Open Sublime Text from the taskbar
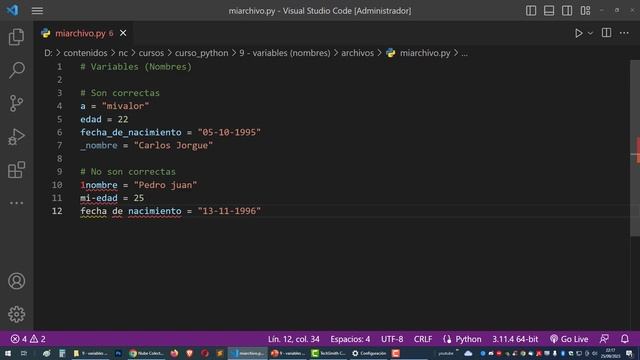 [220, 353]
